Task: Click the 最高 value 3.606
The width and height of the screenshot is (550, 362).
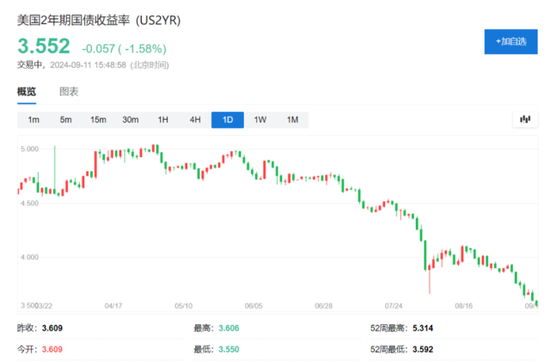Action: (x=229, y=328)
